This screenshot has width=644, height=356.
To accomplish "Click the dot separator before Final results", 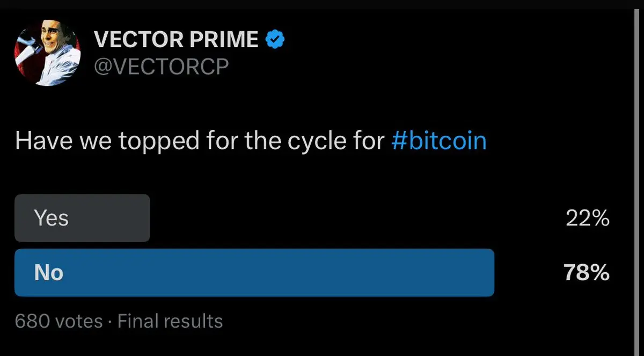I will 110,322.
